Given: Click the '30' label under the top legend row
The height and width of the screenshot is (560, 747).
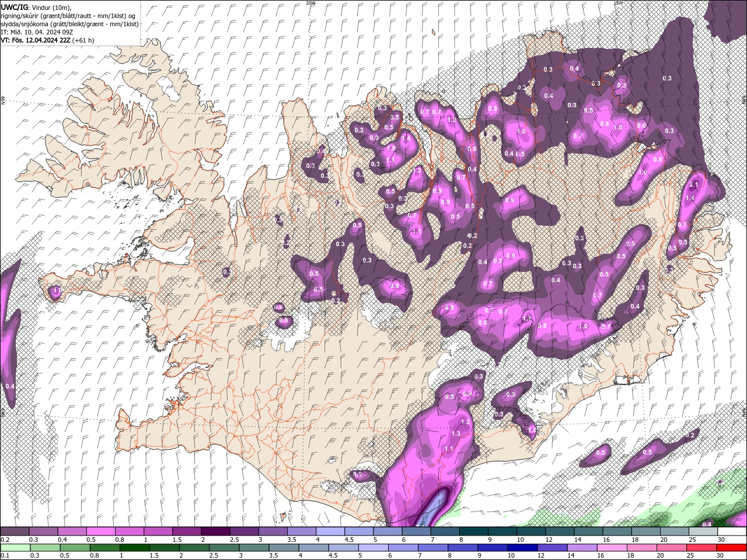Looking at the screenshot, I should pyautogui.click(x=721, y=540).
